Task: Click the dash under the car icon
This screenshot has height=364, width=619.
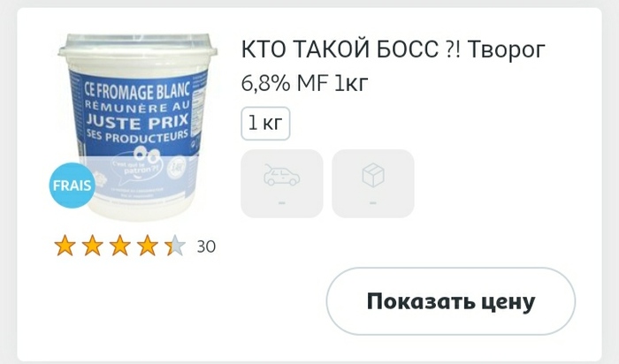Action: click(281, 202)
